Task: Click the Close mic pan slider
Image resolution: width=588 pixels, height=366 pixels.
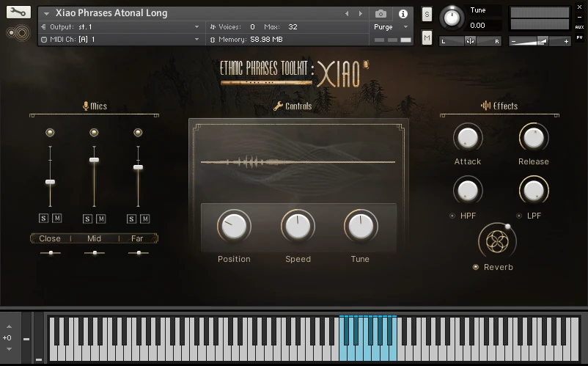Action: point(51,253)
